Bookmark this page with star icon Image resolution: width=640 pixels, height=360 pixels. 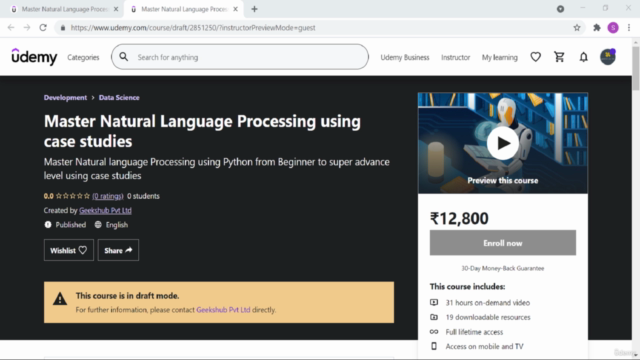(577, 28)
